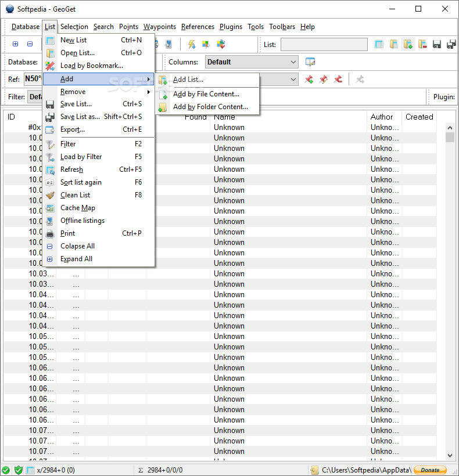Click the red pin with minus icon
459x476 pixels.
point(338,80)
